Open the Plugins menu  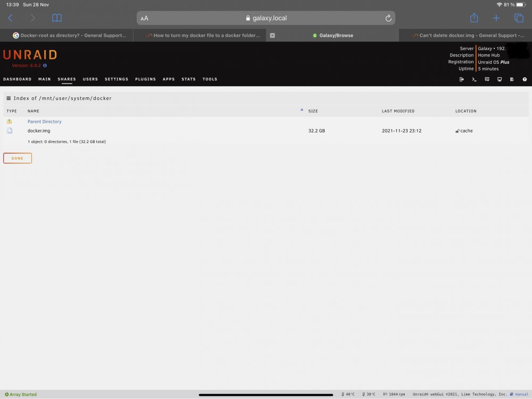click(x=146, y=79)
